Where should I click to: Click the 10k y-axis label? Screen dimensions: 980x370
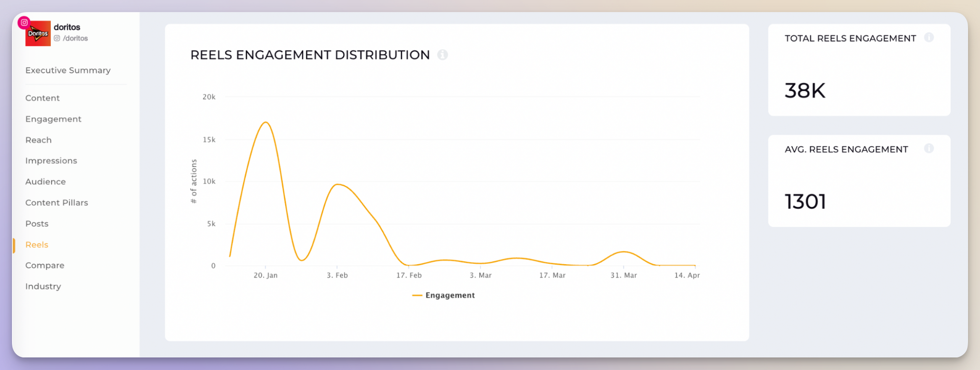209,181
